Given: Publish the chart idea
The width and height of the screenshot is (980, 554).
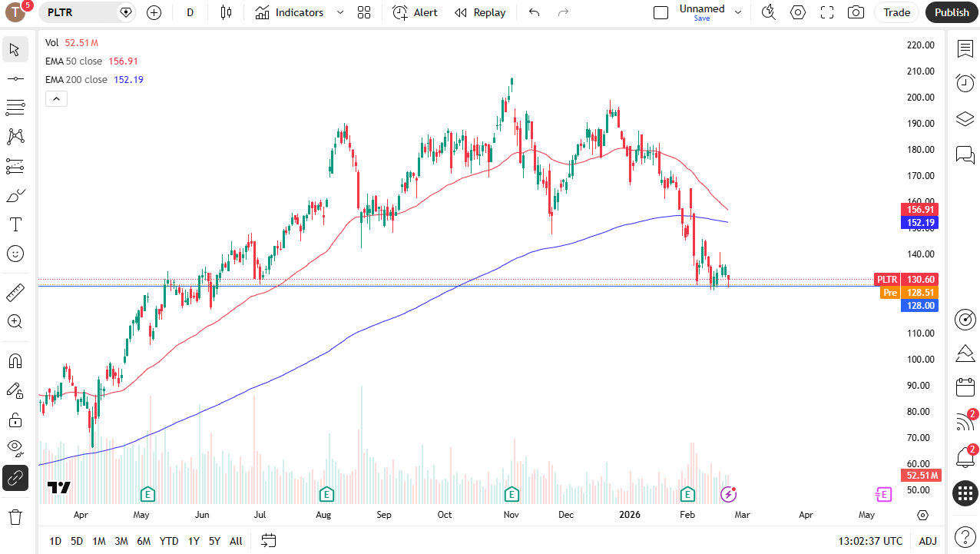Looking at the screenshot, I should pos(952,12).
